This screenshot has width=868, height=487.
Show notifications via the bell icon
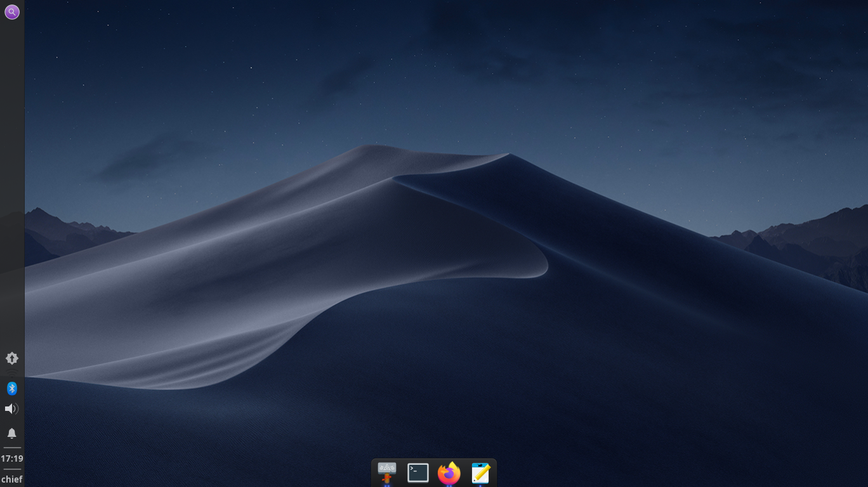11,433
